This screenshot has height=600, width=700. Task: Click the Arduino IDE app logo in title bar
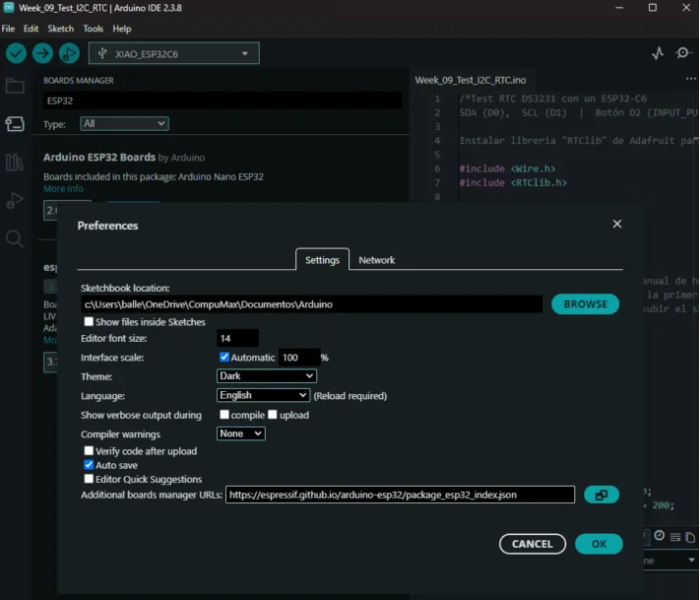pos(9,7)
